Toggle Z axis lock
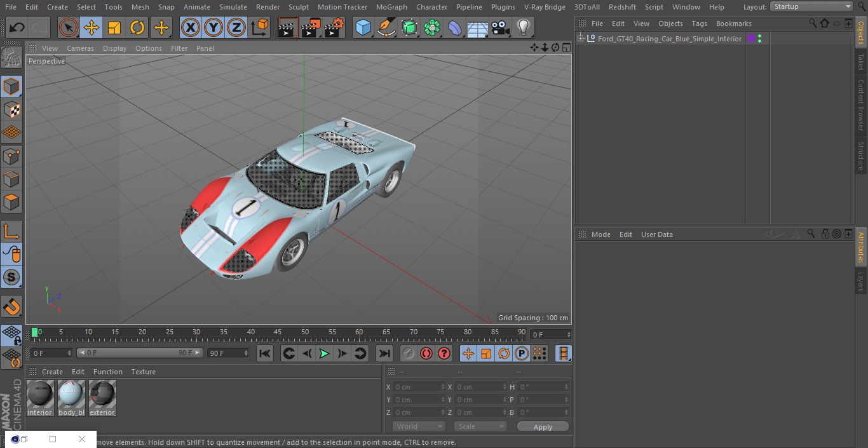 (x=236, y=27)
